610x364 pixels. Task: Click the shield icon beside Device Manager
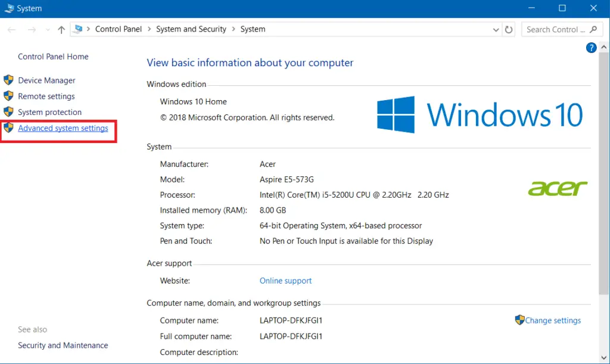coord(8,80)
